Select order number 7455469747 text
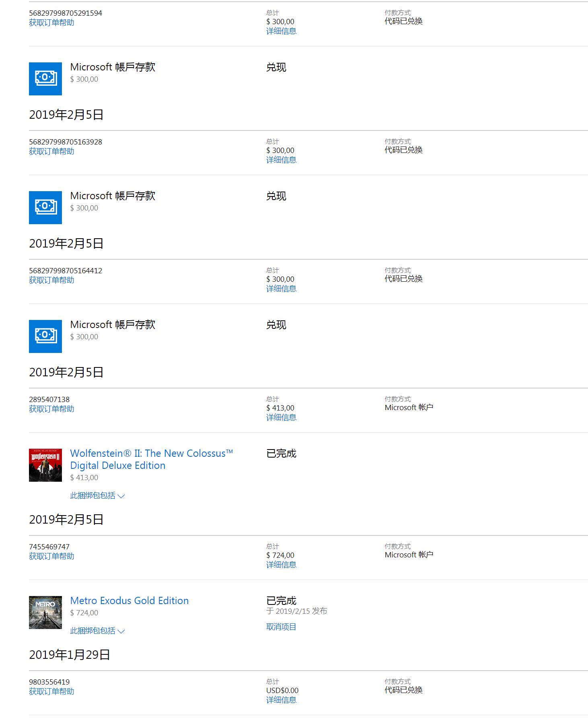588x724 pixels. click(x=49, y=547)
